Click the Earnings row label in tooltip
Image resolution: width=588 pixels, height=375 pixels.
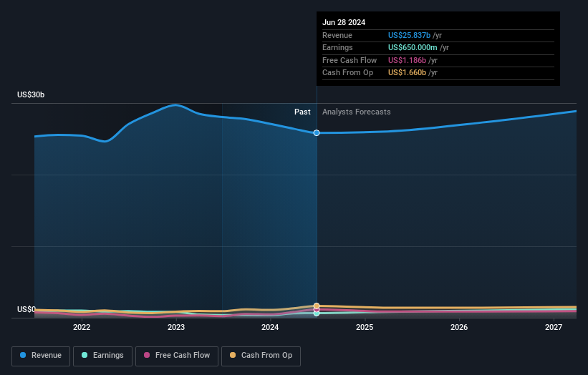(337, 47)
